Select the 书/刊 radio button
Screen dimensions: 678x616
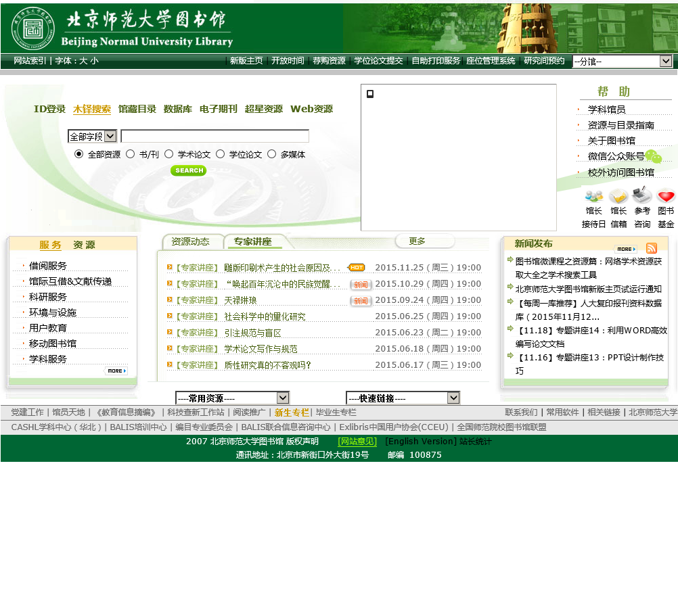pos(130,154)
